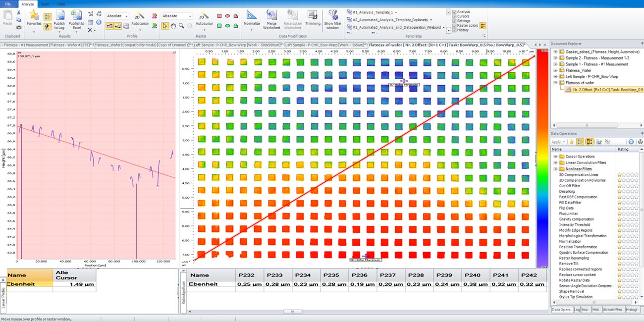Click the Trimming icon

tap(313, 14)
